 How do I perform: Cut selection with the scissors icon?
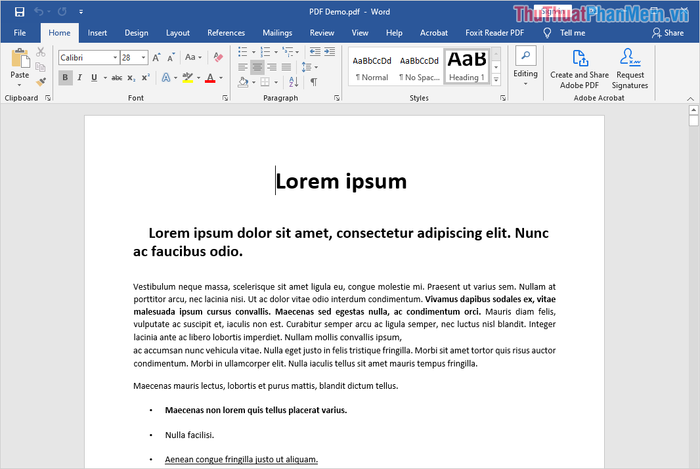click(41, 52)
